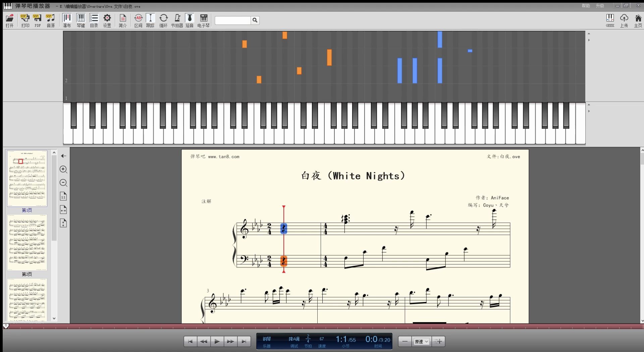Click the 文件:白夜.ove file label

click(503, 157)
